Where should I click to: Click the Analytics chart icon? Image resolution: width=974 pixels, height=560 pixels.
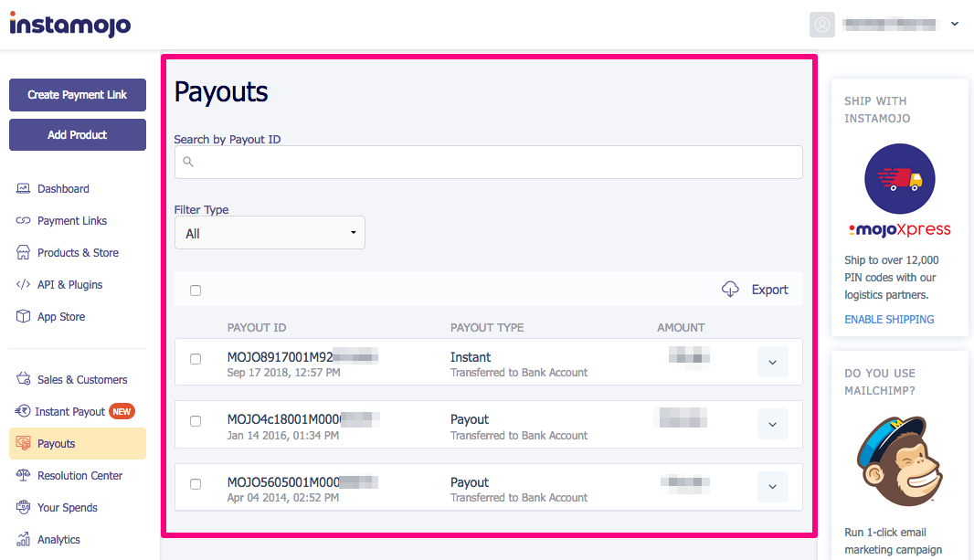pyautogui.click(x=23, y=539)
